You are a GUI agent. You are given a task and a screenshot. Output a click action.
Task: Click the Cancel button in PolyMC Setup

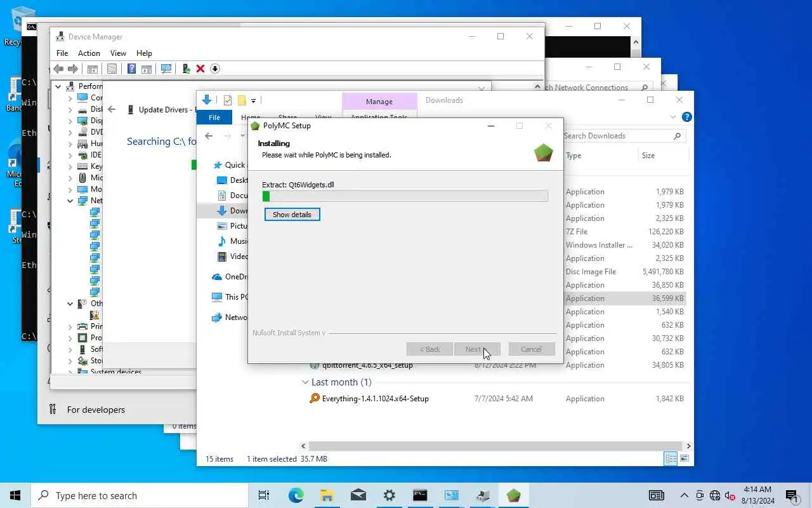point(531,349)
